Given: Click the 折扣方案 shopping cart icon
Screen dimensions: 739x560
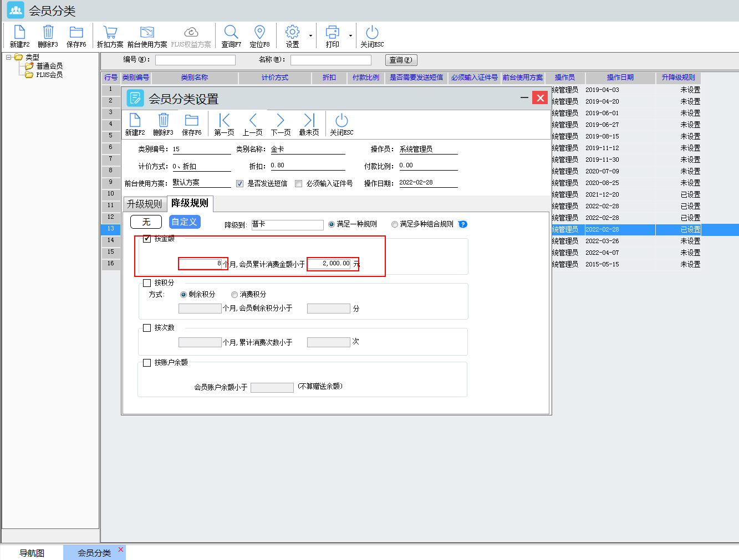Looking at the screenshot, I should tap(110, 33).
